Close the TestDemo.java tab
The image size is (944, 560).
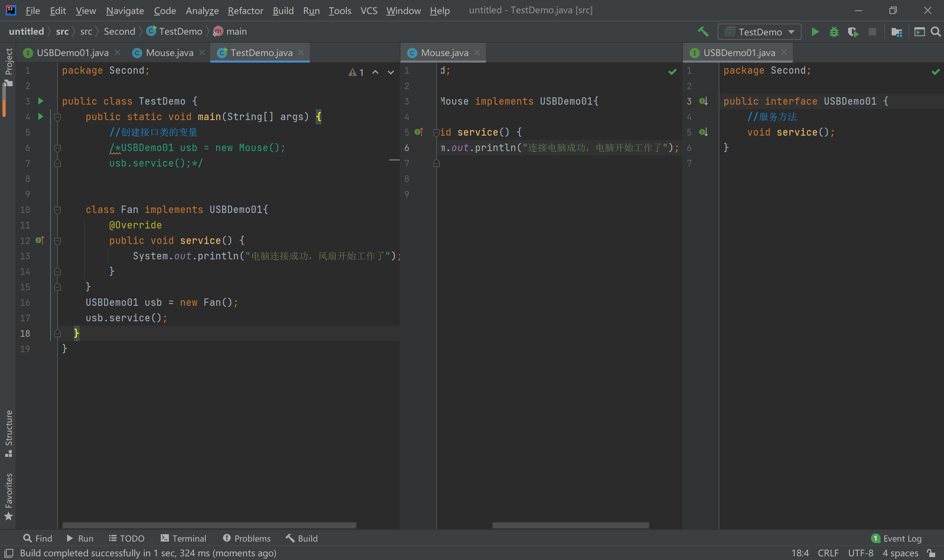coord(301,52)
